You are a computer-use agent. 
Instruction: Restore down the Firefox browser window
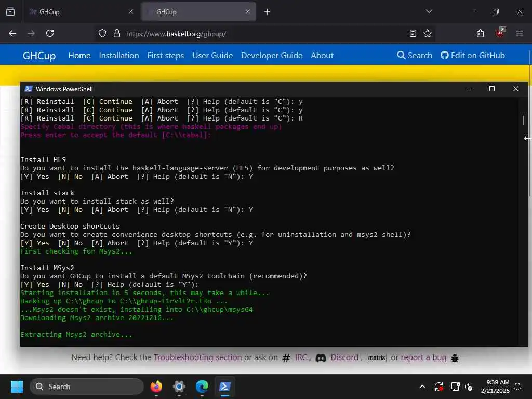coord(496,11)
